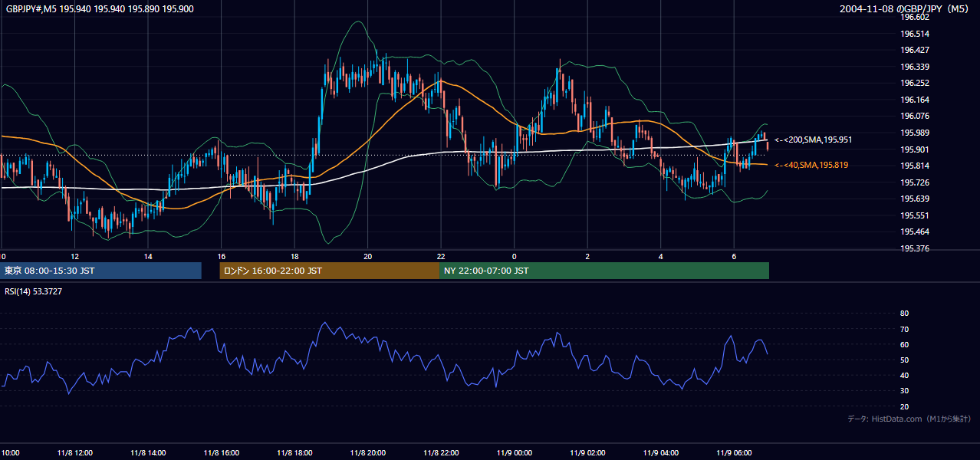Click price axis value 195.464

tap(915, 232)
